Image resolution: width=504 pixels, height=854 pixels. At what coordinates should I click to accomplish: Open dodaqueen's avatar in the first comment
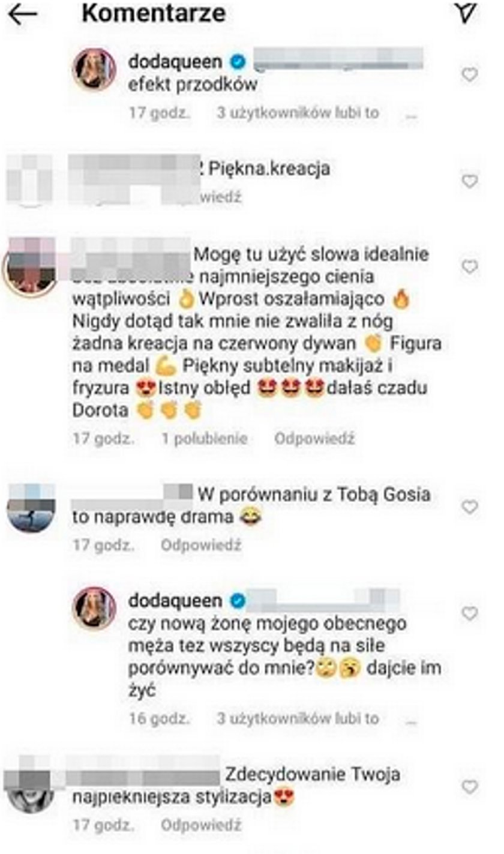click(94, 70)
